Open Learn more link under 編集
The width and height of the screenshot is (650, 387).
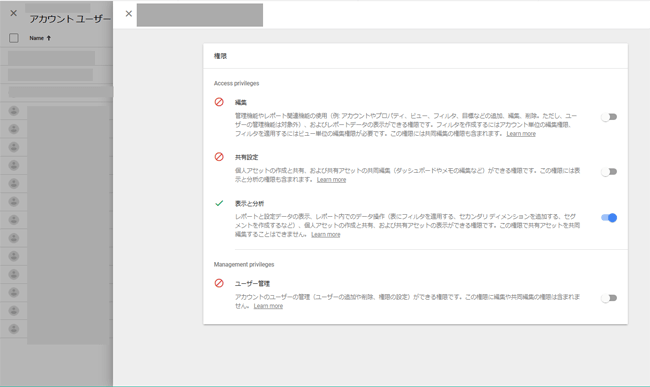pos(521,134)
